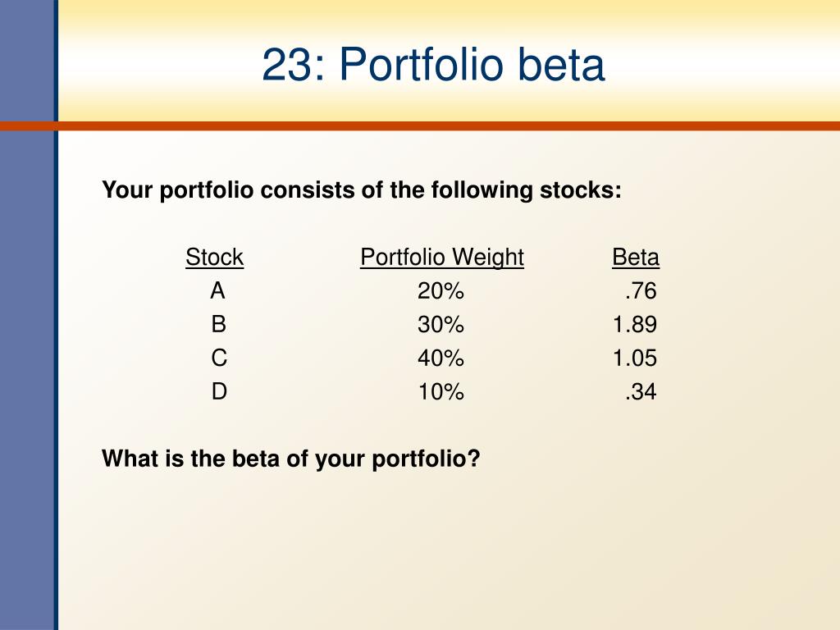The image size is (840, 630).
Task: Click the beta value 1.05
Action: coord(635,358)
